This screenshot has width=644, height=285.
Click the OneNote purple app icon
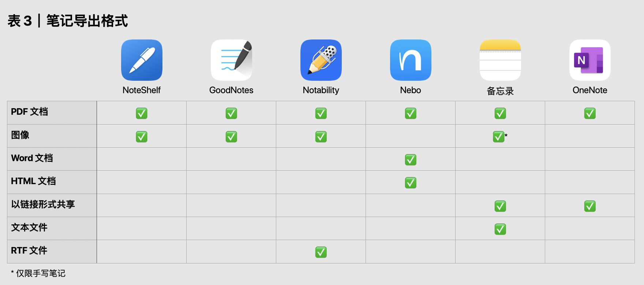click(590, 60)
